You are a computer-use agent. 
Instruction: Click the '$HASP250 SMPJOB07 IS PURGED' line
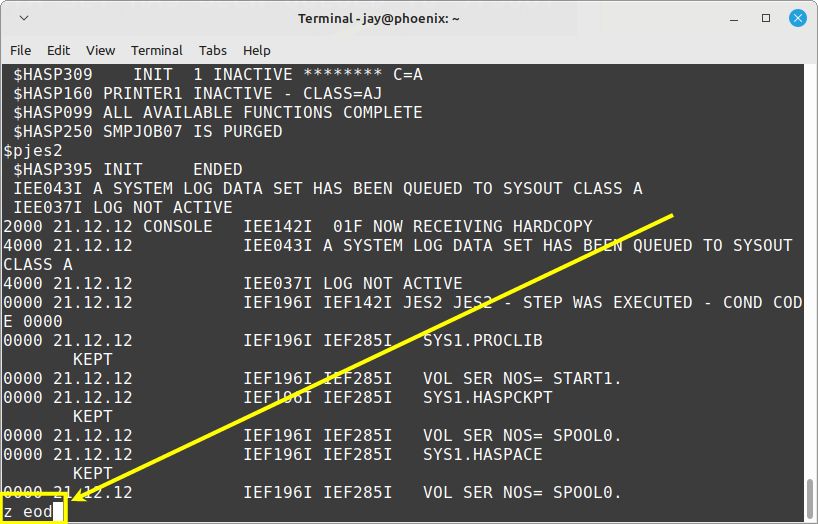[x=148, y=132]
